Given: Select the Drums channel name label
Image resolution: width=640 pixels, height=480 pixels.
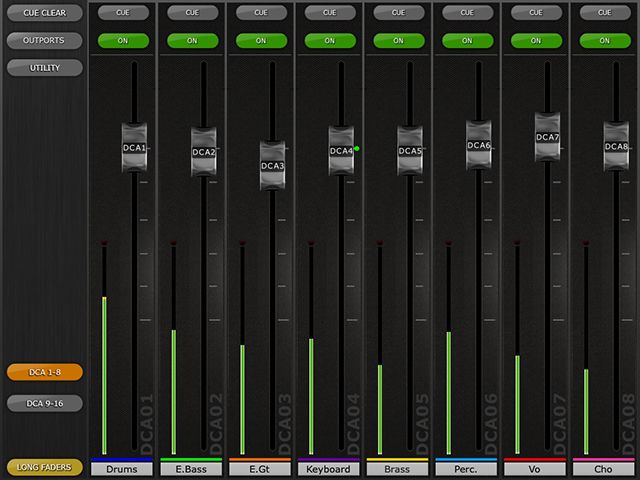Looking at the screenshot, I should tap(122, 469).
